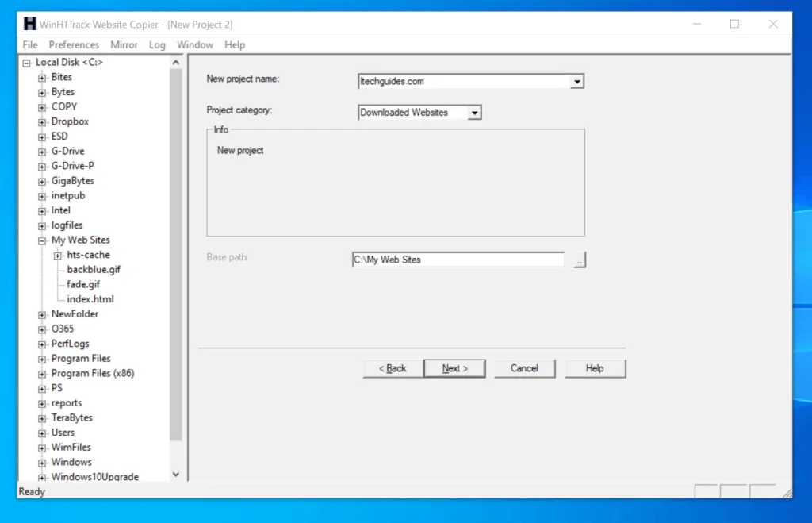The width and height of the screenshot is (812, 523).
Task: Maximize the WinHTTrack window
Action: point(734,24)
